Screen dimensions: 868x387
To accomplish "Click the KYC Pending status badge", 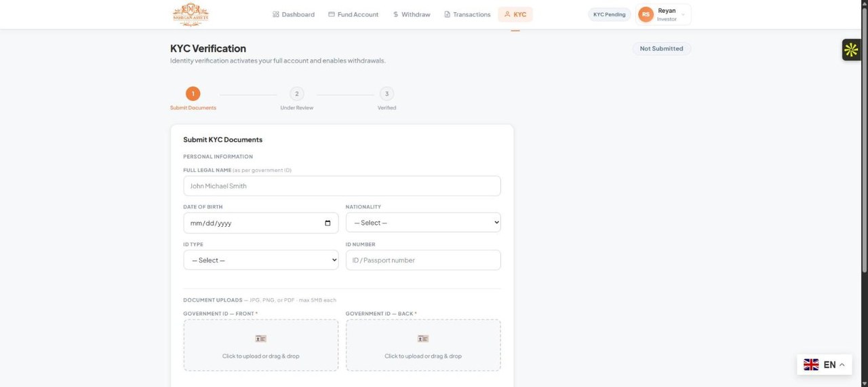I will [x=609, y=14].
